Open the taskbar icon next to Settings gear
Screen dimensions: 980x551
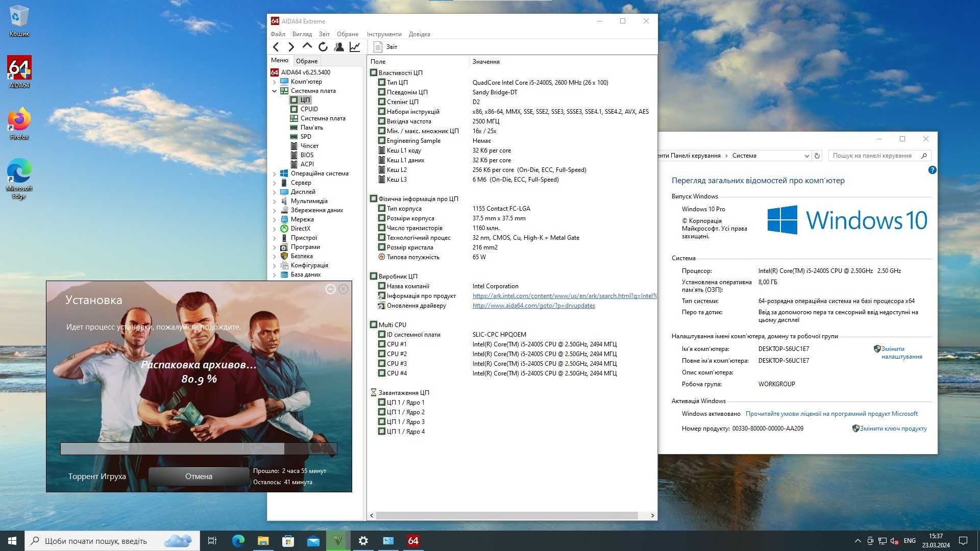[x=388, y=541]
